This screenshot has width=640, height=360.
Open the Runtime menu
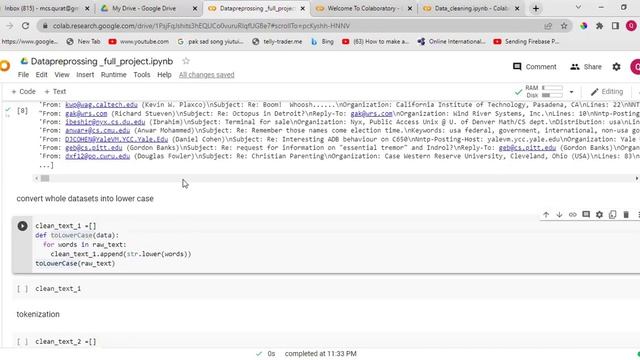(113, 75)
